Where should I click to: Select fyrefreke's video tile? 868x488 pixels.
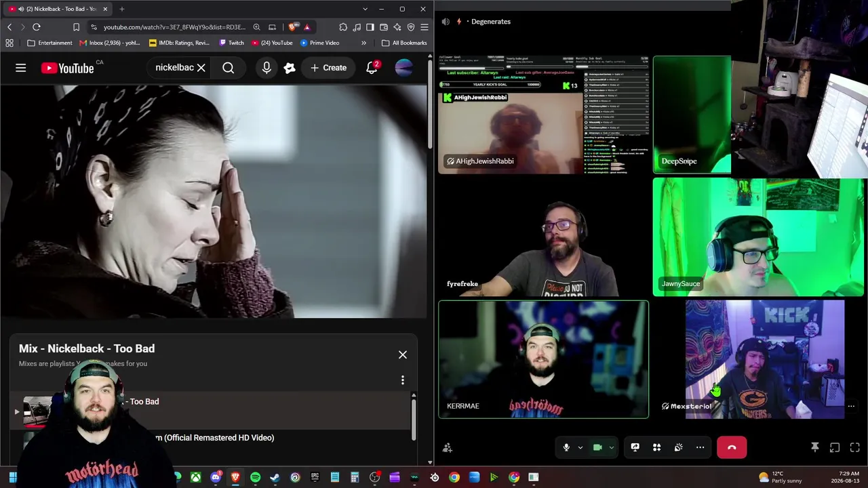tap(543, 237)
